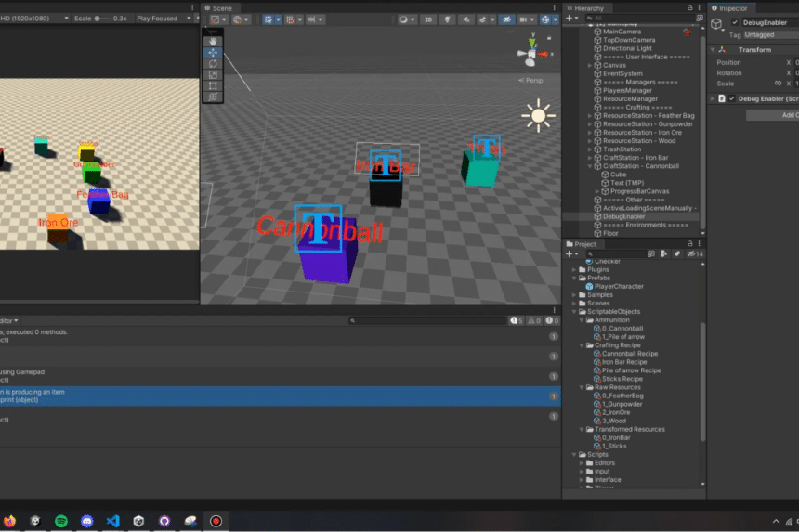Select MainCamera in Hierarchy
Viewport: 799px width, 532px height.
[622, 32]
